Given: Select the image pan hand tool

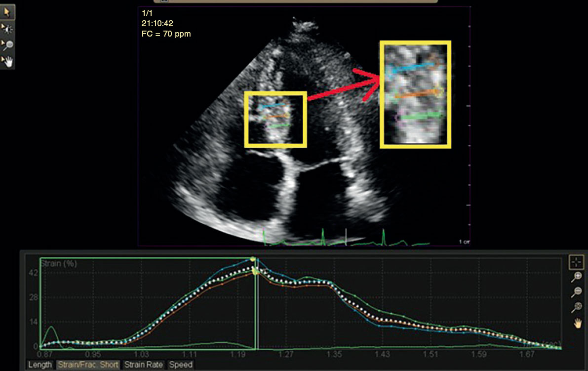Looking at the screenshot, I should click(7, 61).
